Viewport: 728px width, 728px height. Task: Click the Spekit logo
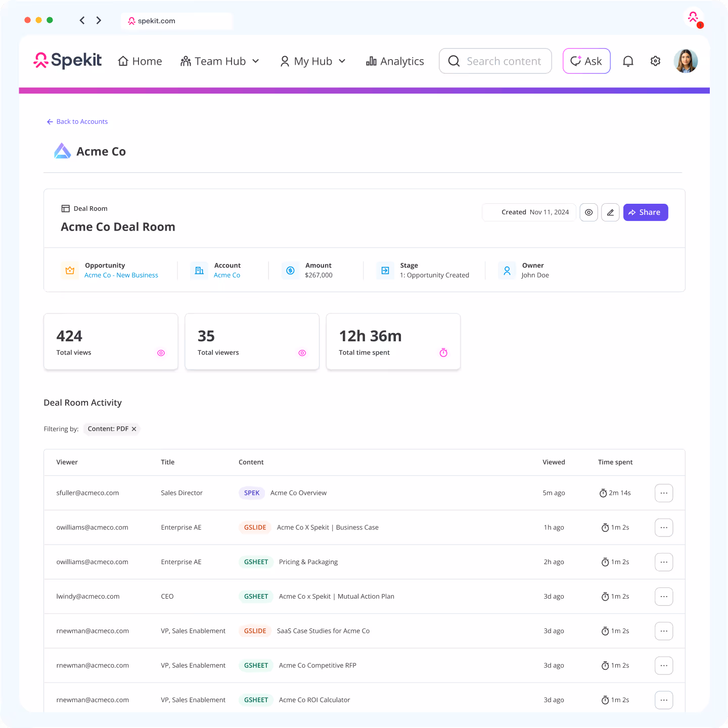click(x=67, y=61)
